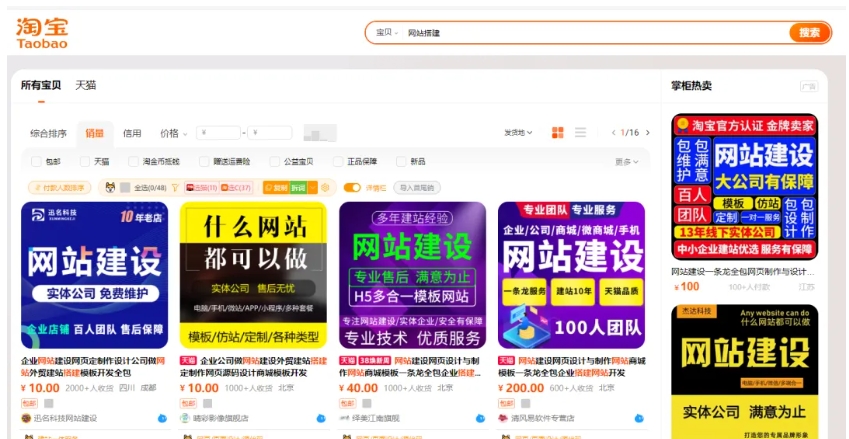Click 迅名科技网站建设 shop avatar icon
Viewport: 849px width, 439px height.
click(26, 418)
